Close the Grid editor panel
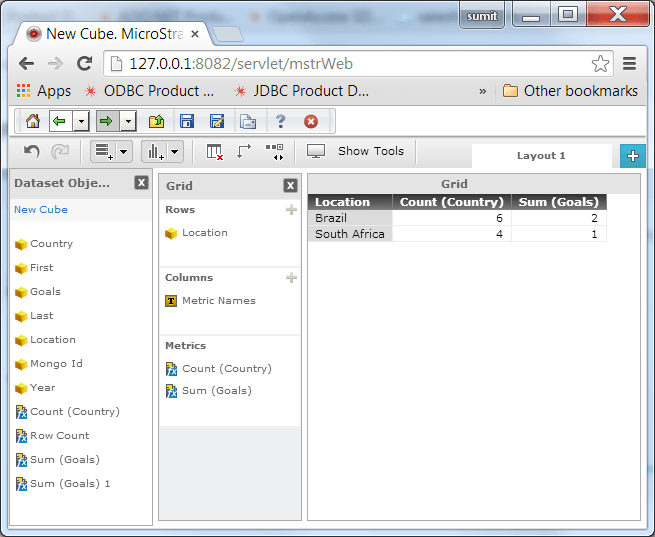The height and width of the screenshot is (537, 655). (290, 185)
